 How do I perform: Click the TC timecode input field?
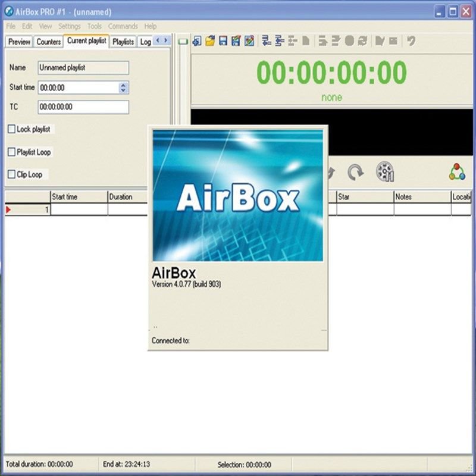pos(83,107)
